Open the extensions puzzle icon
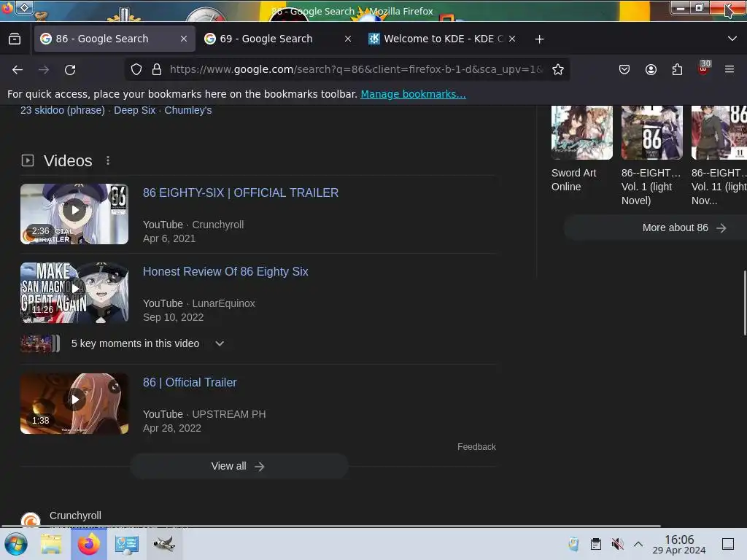Viewport: 747px width, 560px height. coord(677,69)
